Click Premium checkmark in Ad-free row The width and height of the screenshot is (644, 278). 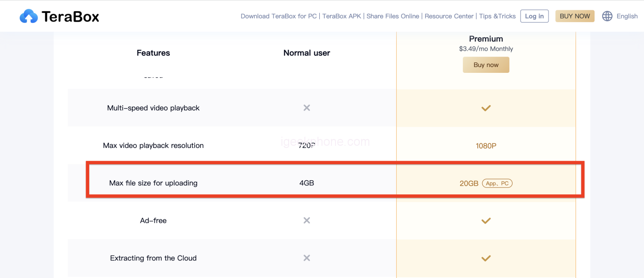pos(486,221)
